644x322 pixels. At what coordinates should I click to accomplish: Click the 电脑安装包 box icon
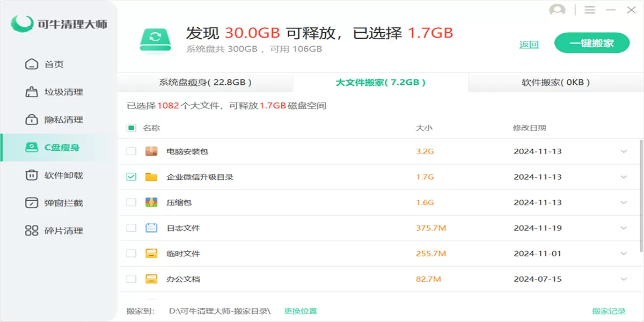pyautogui.click(x=151, y=151)
